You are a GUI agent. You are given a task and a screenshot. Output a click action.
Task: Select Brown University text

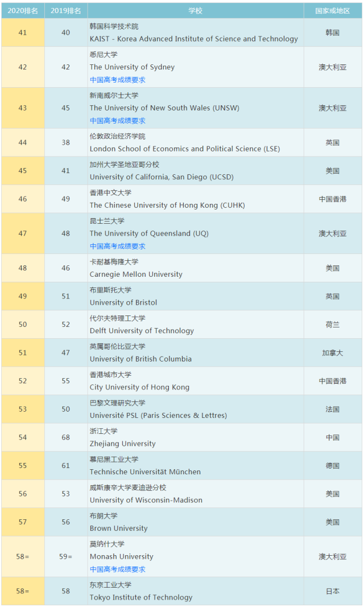tap(119, 528)
